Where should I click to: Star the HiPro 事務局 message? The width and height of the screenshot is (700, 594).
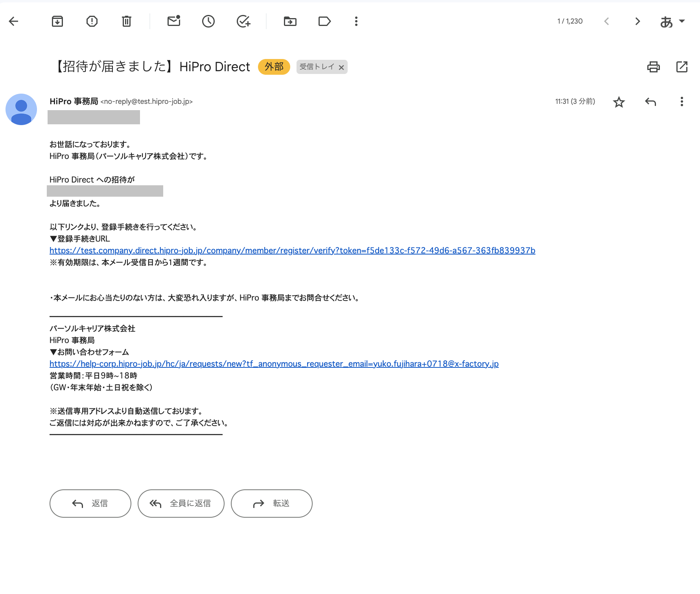click(x=619, y=102)
